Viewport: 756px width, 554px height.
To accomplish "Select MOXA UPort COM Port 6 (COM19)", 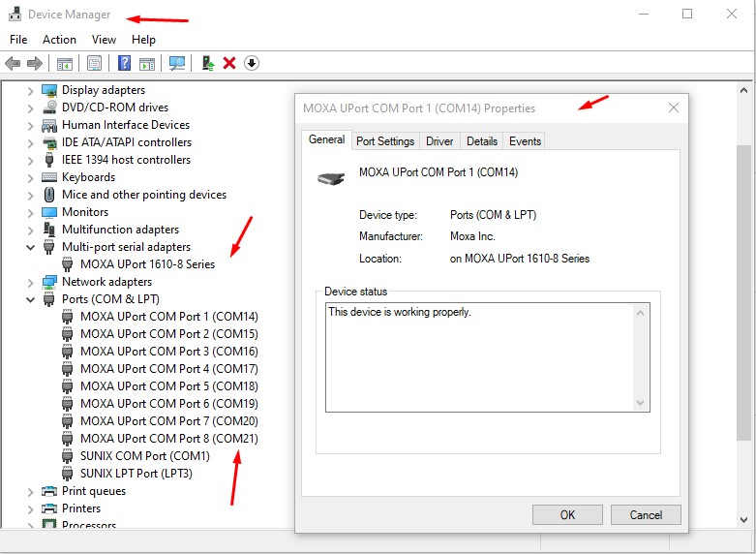I will click(x=168, y=404).
